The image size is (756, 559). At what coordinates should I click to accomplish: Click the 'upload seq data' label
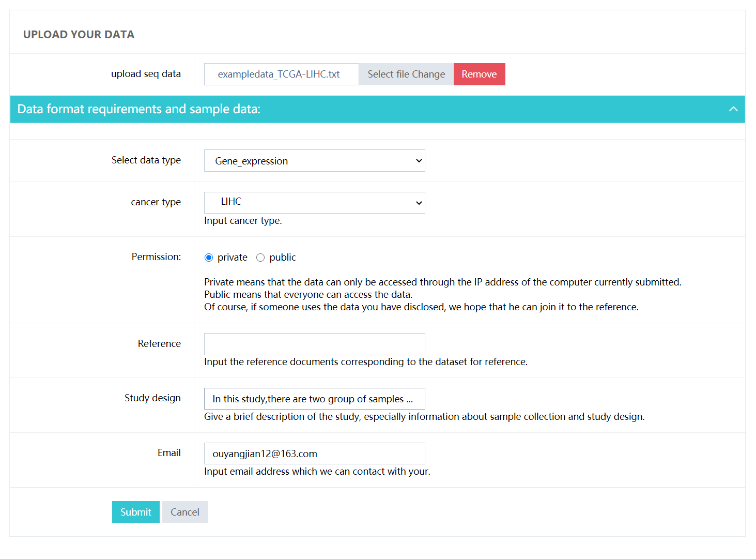tap(146, 74)
